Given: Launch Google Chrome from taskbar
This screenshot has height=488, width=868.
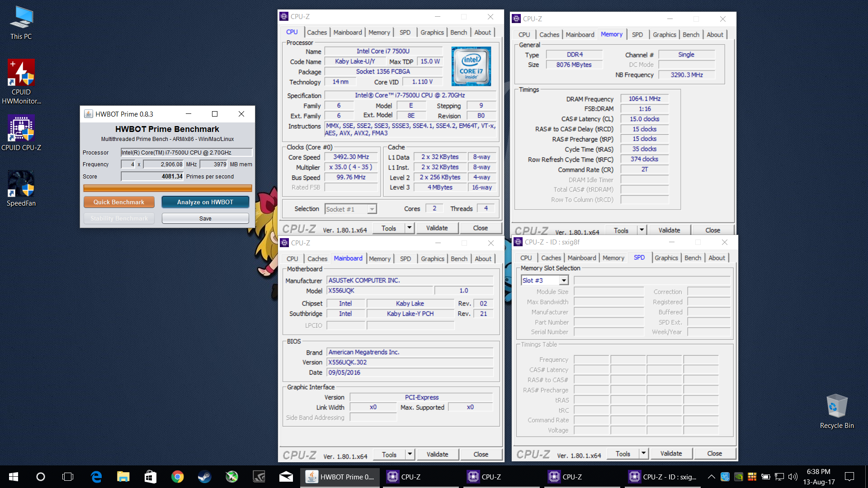Looking at the screenshot, I should click(x=178, y=477).
